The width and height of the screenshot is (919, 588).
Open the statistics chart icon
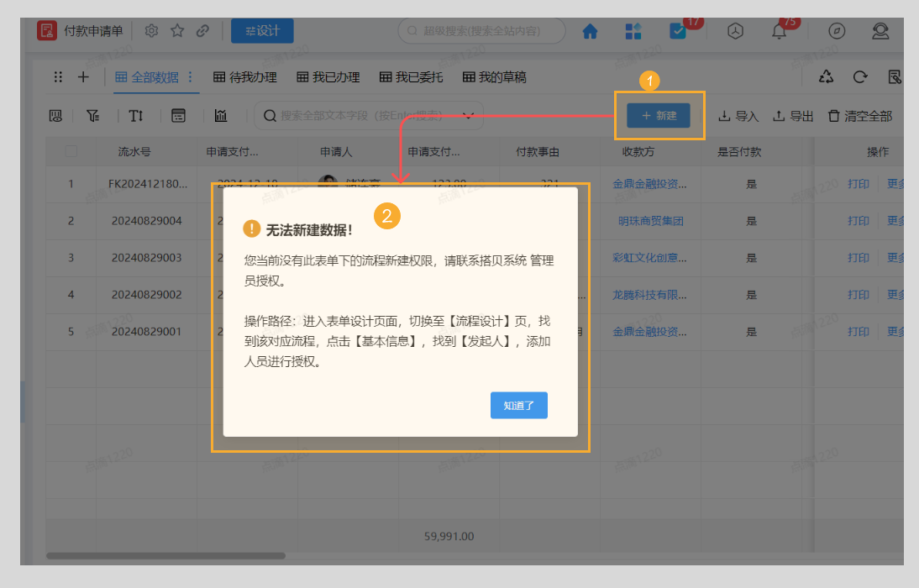point(221,116)
